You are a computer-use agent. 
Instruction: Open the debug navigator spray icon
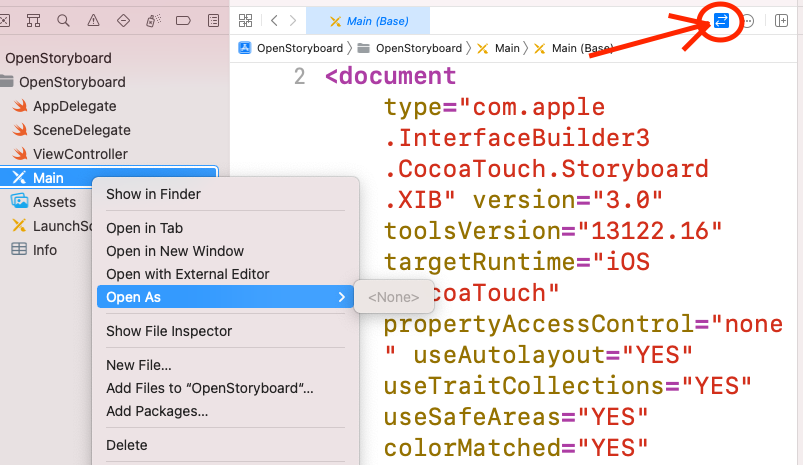(154, 20)
